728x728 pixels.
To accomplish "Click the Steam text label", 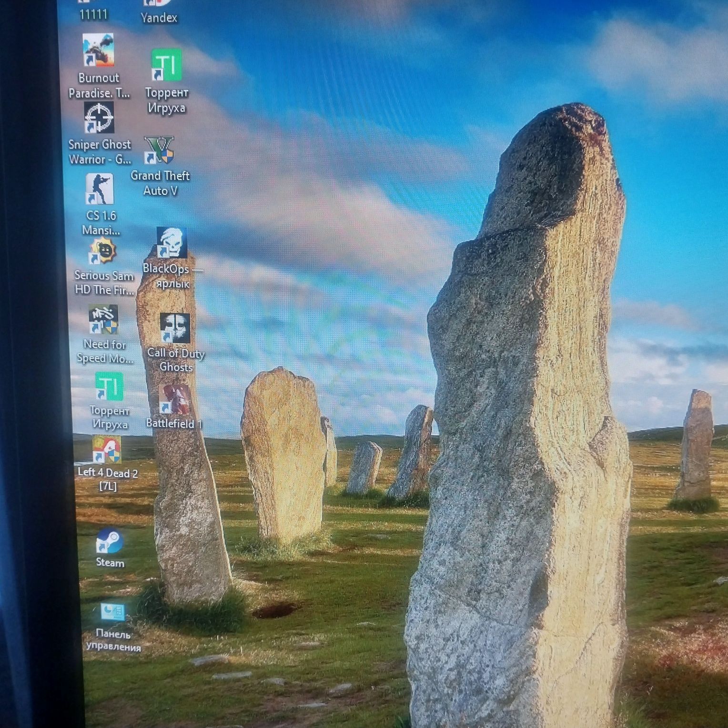I will point(110,563).
